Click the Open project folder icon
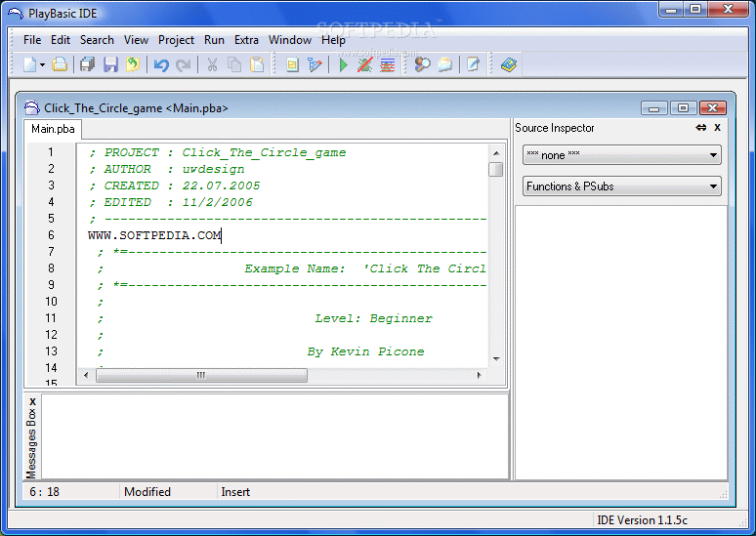Image resolution: width=756 pixels, height=536 pixels. (60, 64)
